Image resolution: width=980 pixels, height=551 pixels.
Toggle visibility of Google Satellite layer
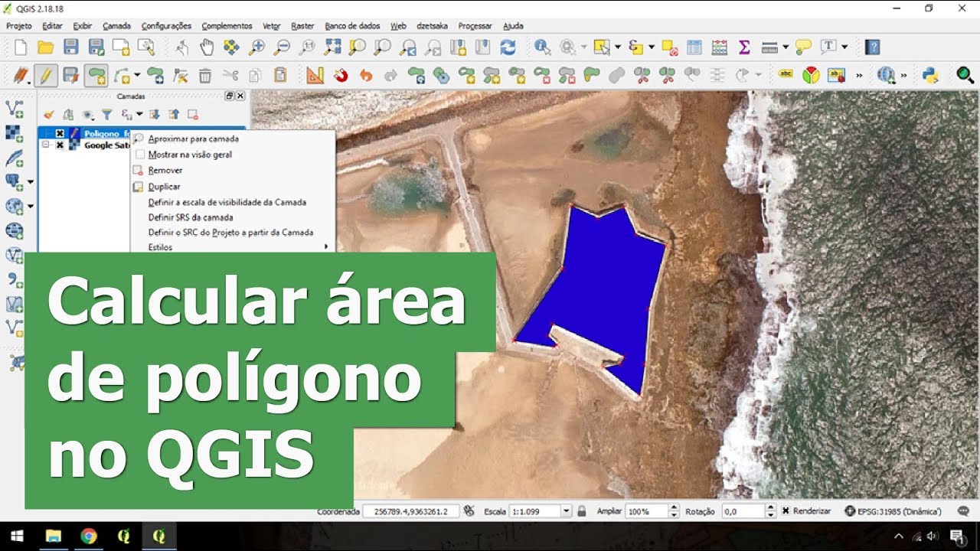pyautogui.click(x=60, y=145)
